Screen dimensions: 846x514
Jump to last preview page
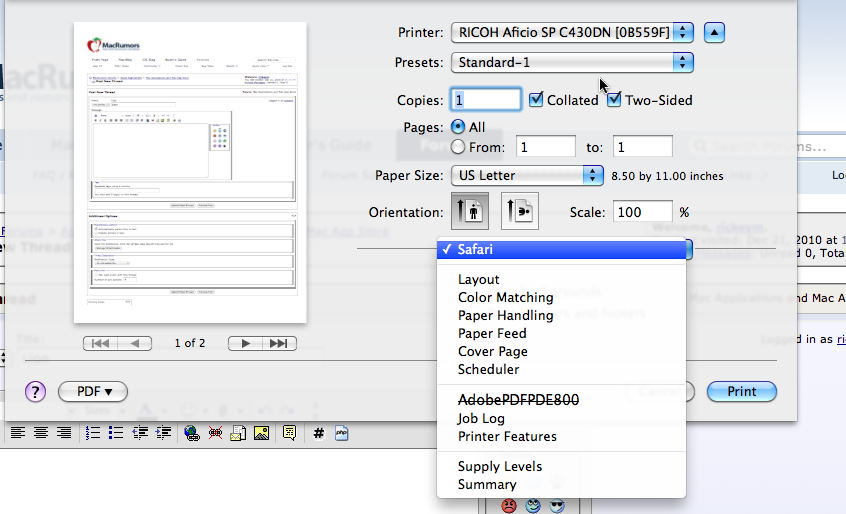click(x=279, y=344)
